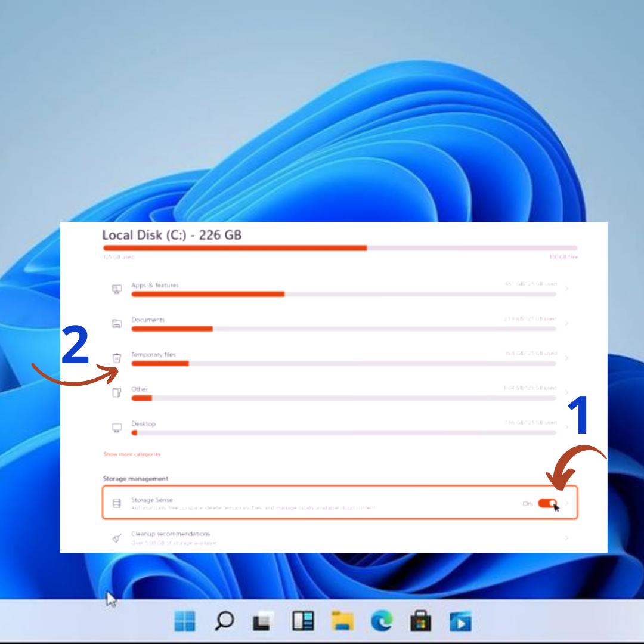
Task: Turn off the Storage Sense switch
Action: click(547, 504)
